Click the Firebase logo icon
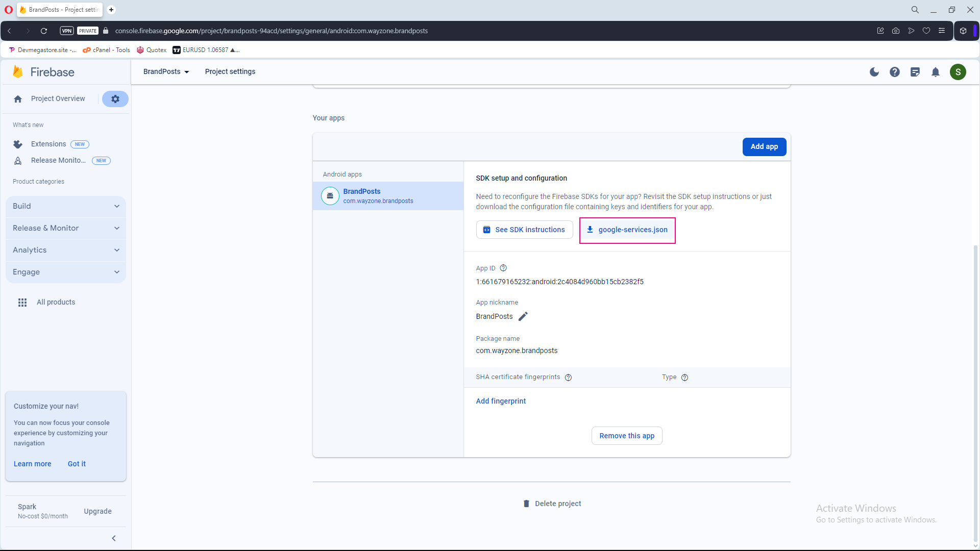980x551 pixels. click(x=18, y=72)
